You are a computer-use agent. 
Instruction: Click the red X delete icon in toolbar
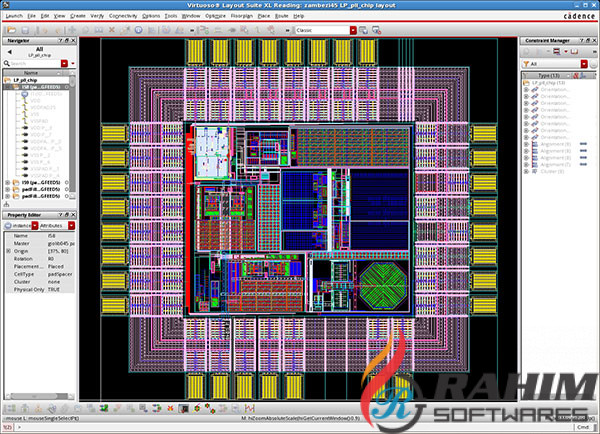tap(112, 30)
